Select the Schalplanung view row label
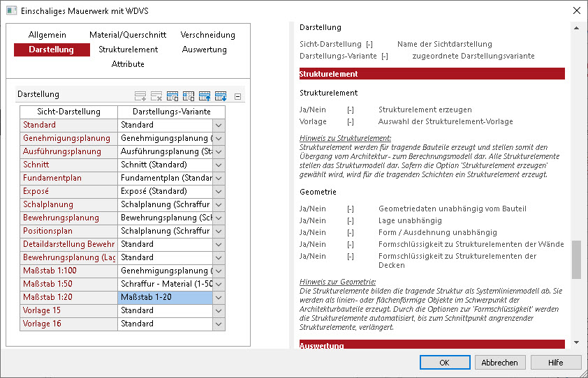This screenshot has height=378, width=588. point(68,204)
